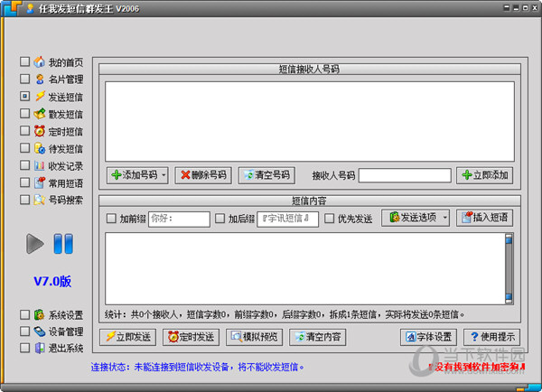Click the alarm clock icon for 定时短信
Screen dimensions: 542x392
coord(40,131)
